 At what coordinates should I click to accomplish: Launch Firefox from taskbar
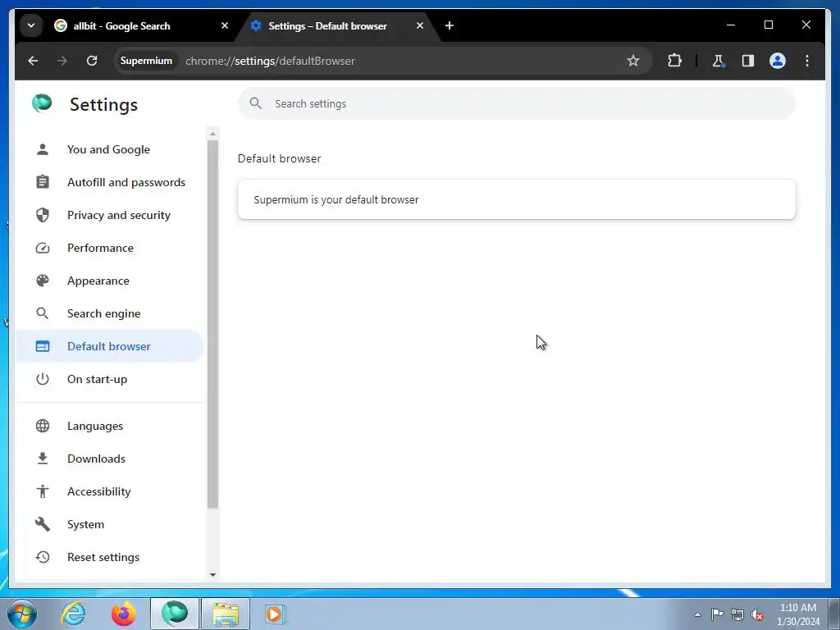coord(123,614)
